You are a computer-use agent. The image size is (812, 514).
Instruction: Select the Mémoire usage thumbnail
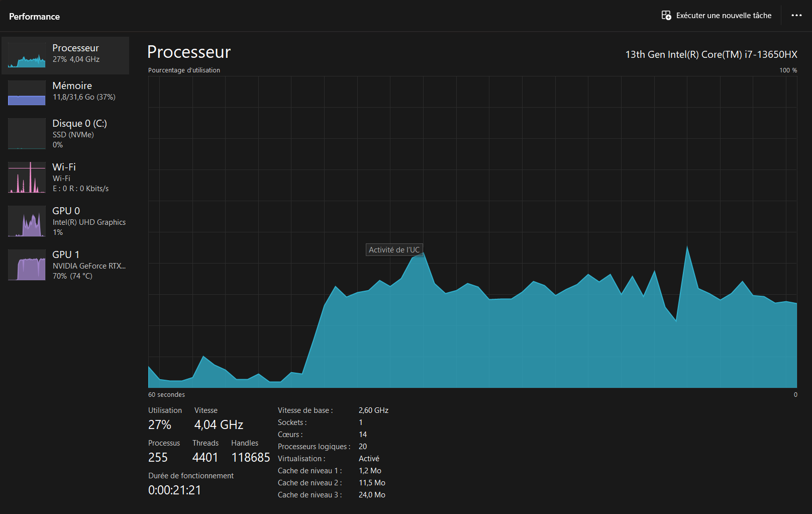pyautogui.click(x=27, y=93)
